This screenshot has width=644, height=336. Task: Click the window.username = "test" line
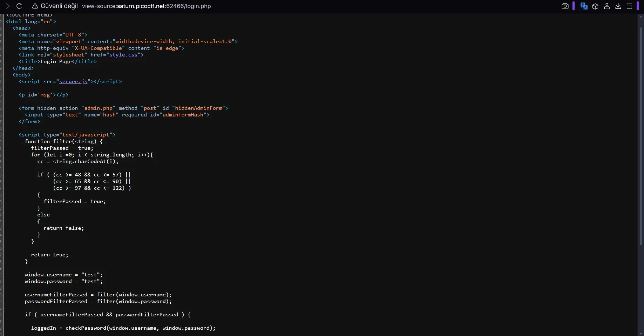64,275
